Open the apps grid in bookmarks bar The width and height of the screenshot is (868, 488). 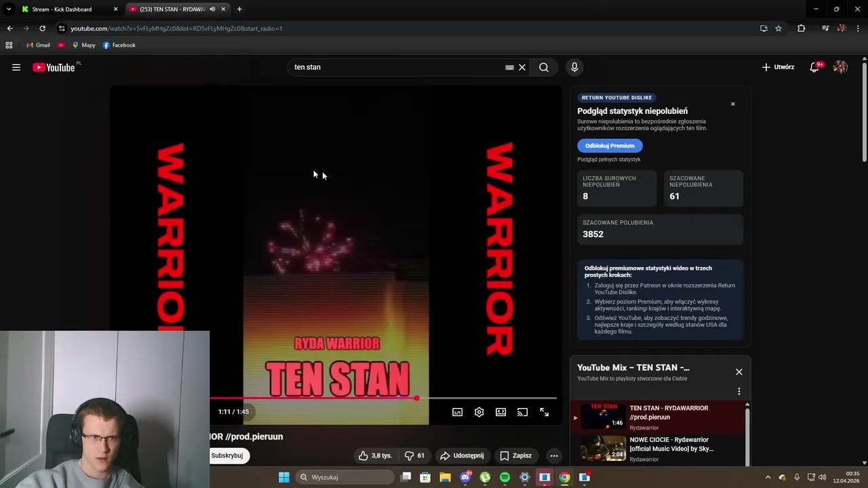[x=9, y=45]
